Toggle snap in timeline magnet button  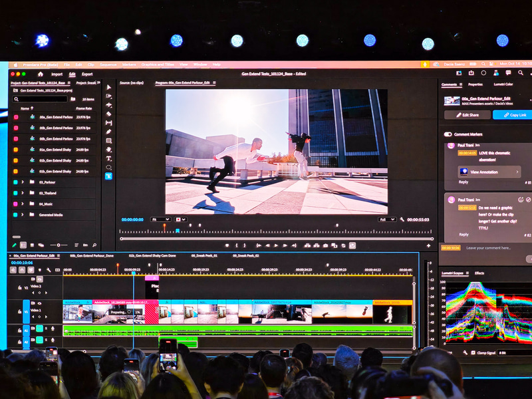click(22, 270)
